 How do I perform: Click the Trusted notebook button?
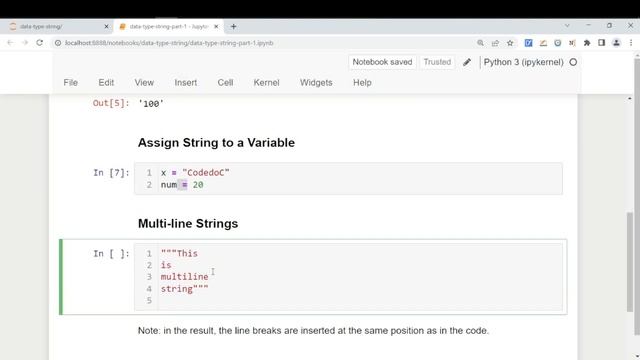click(437, 62)
